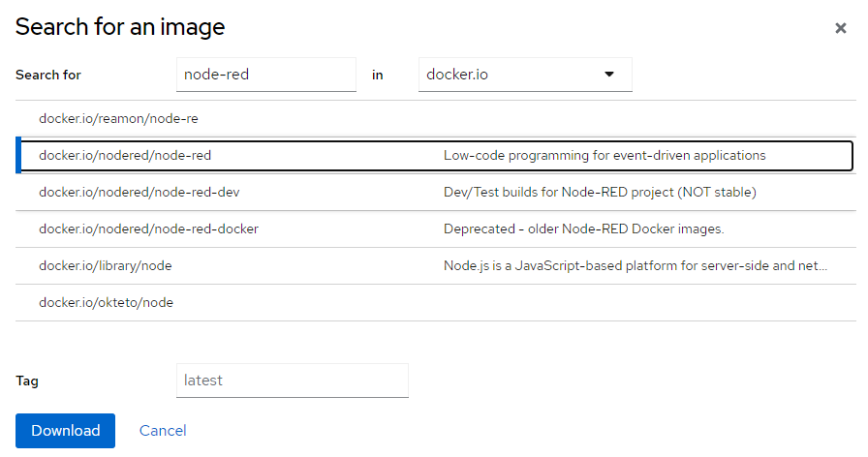The width and height of the screenshot is (868, 457).
Task: Choose docker.io/okteto/node from the list
Action: 106,302
